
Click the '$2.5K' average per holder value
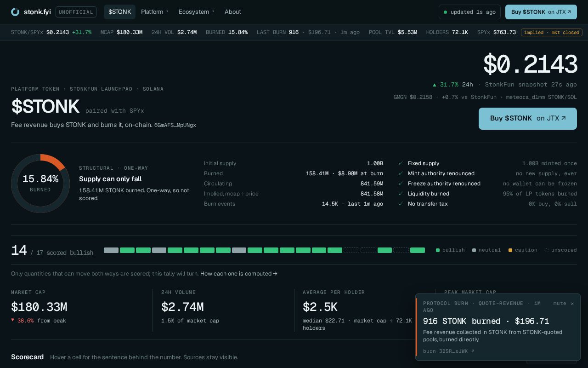[320, 307]
